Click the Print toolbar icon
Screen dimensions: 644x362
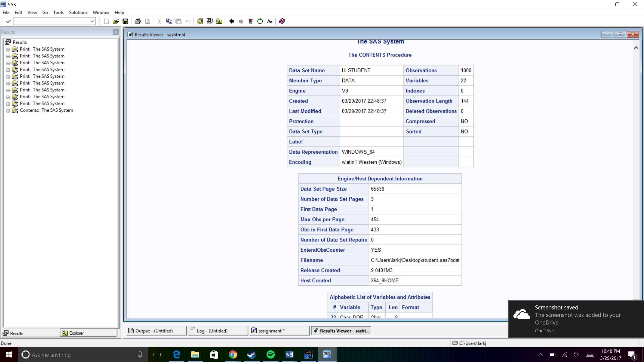(138, 21)
